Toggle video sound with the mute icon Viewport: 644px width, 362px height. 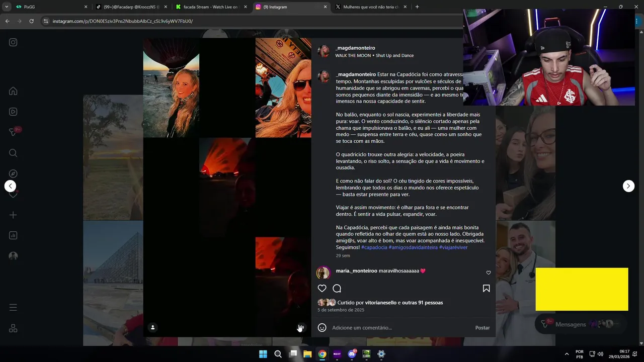(x=300, y=327)
